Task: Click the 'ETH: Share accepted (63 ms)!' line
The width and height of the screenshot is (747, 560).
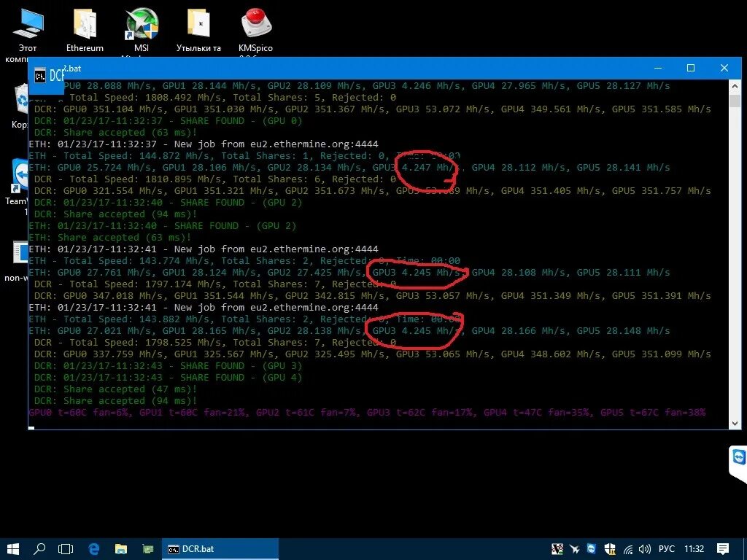Action: [x=109, y=238]
